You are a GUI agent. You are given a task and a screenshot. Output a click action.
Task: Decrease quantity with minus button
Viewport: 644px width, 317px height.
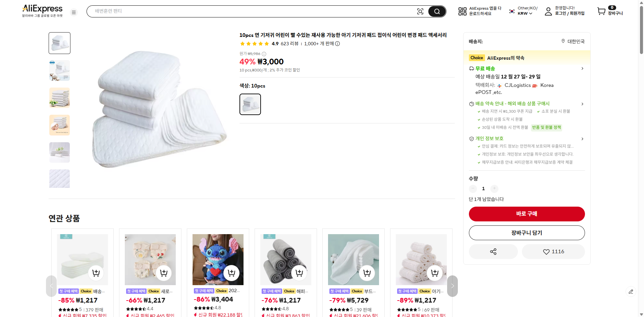[473, 189]
